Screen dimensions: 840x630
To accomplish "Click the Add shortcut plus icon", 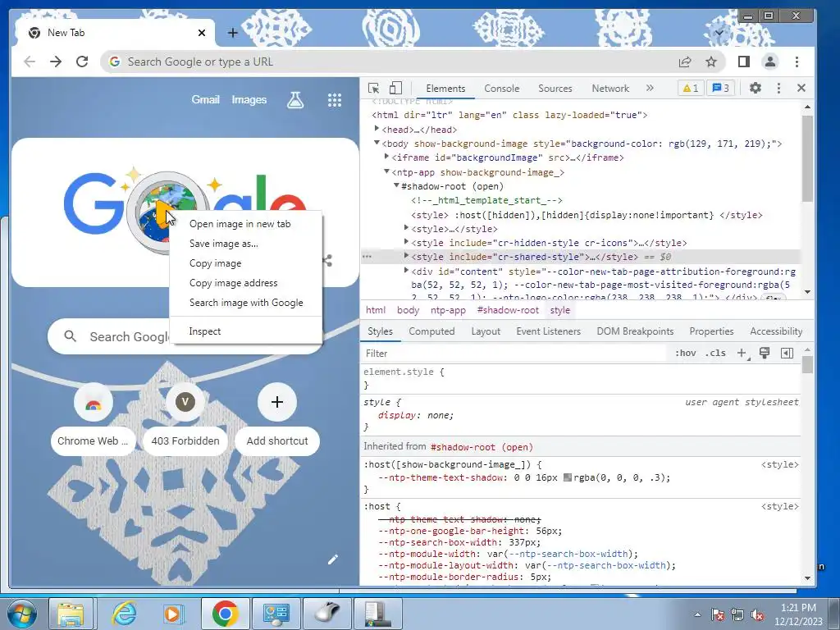I will click(x=277, y=402).
